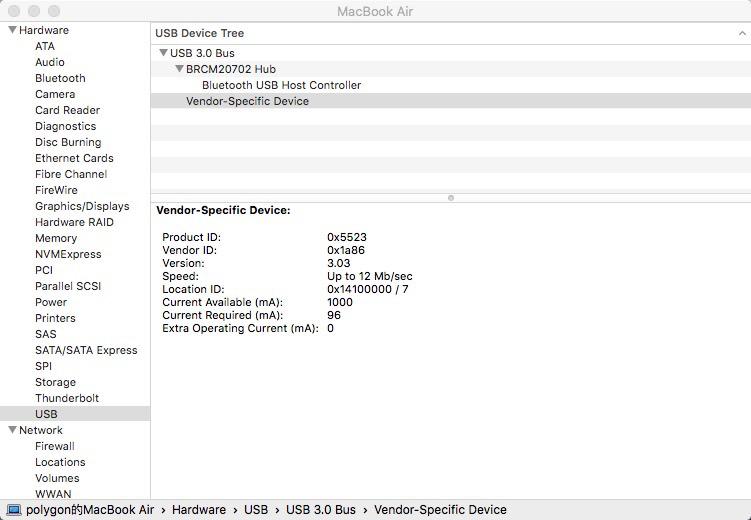Click the Network category label in sidebar
This screenshot has width=751, height=520.
tap(41, 430)
